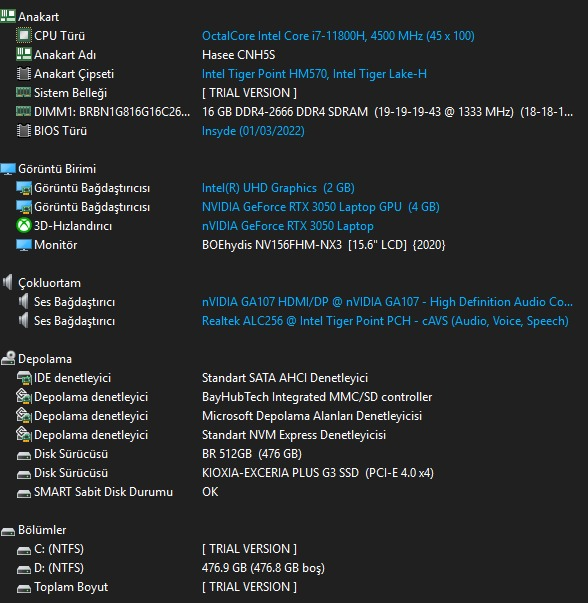The height and width of the screenshot is (603, 588).
Task: Select Standart SATA AHCI Denetleyici value
Action: [x=285, y=378]
